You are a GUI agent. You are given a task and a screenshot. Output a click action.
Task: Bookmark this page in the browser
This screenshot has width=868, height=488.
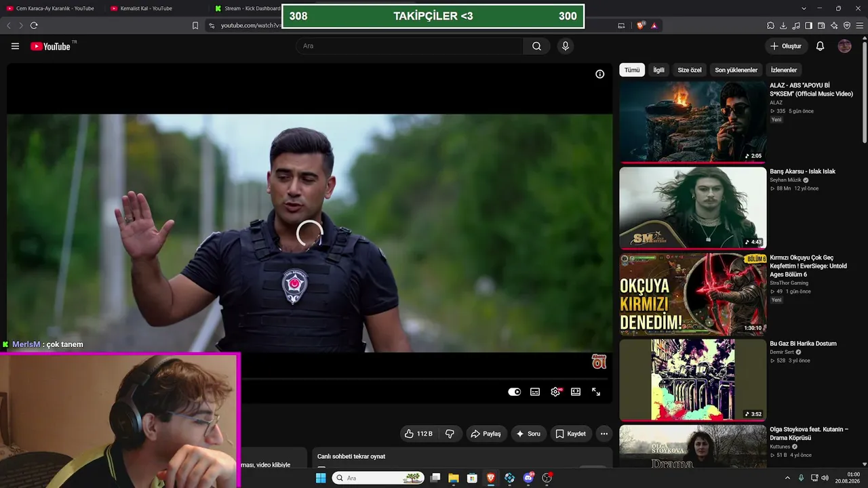(x=195, y=26)
